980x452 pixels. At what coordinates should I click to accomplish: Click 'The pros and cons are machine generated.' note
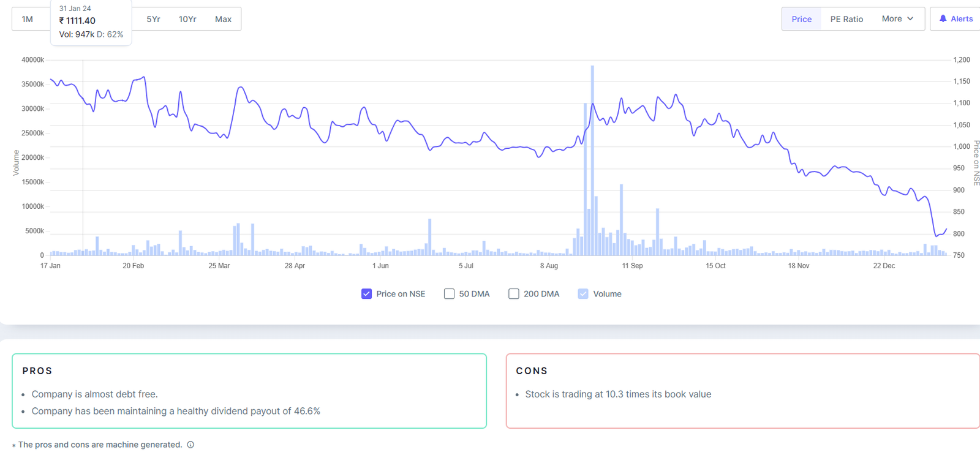click(100, 445)
